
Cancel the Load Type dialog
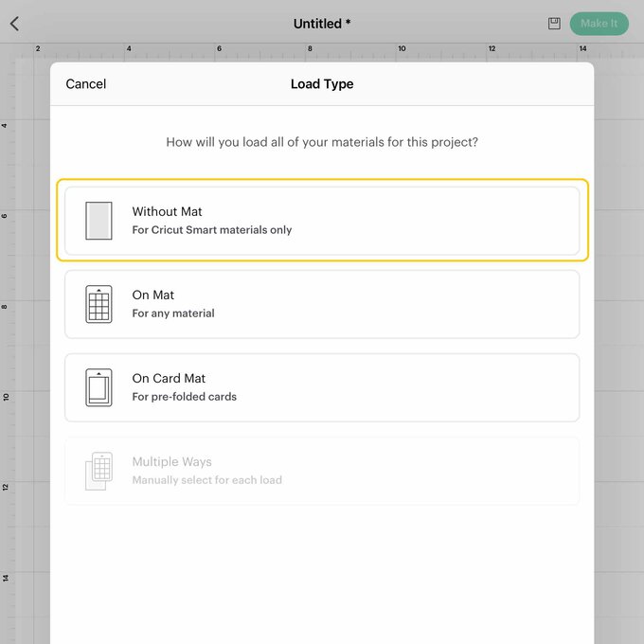[x=86, y=84]
